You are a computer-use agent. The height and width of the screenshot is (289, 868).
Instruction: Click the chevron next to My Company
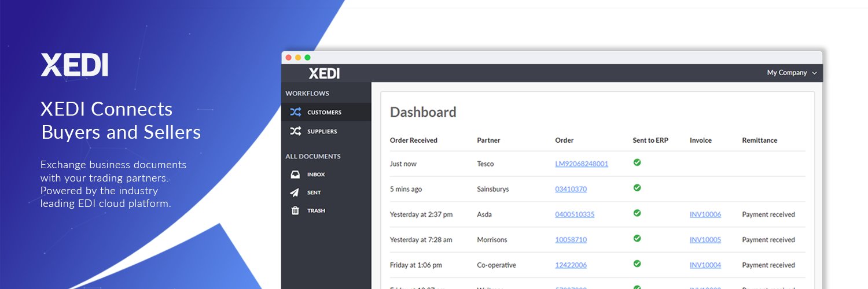click(x=814, y=73)
